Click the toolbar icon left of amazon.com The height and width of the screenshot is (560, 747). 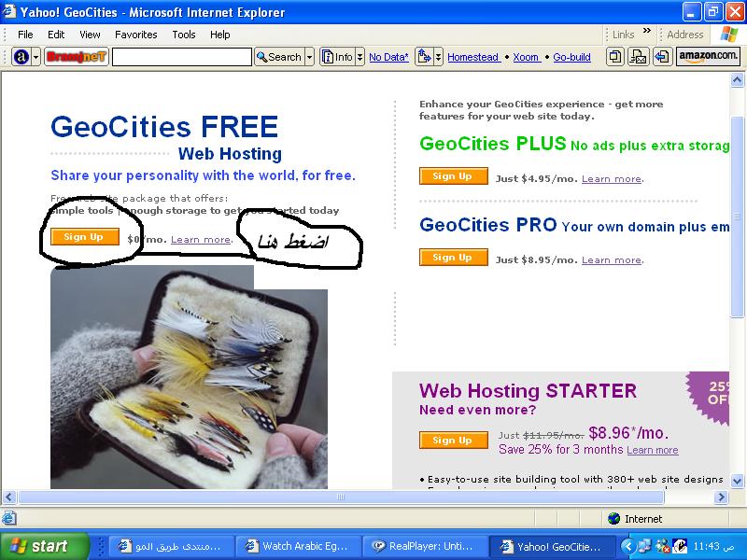pyautogui.click(x=662, y=57)
